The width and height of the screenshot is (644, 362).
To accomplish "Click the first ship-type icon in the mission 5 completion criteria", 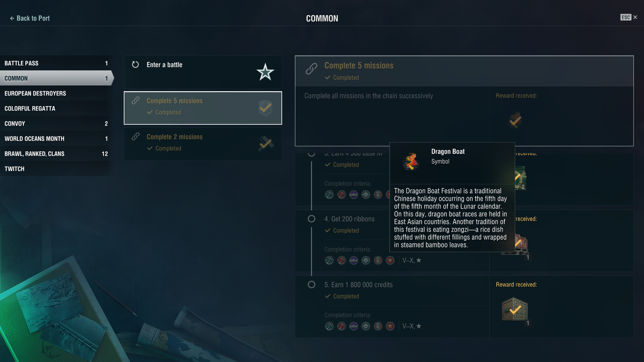I will [x=329, y=326].
